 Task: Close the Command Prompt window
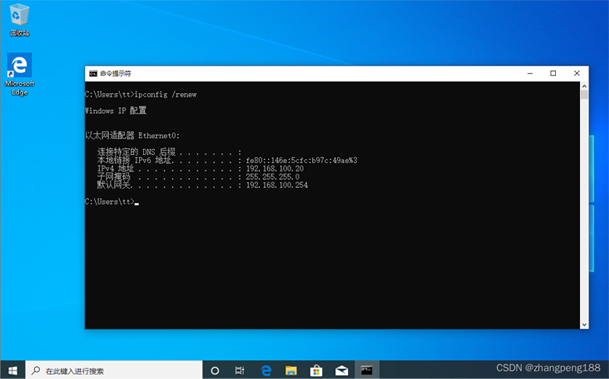[577, 73]
